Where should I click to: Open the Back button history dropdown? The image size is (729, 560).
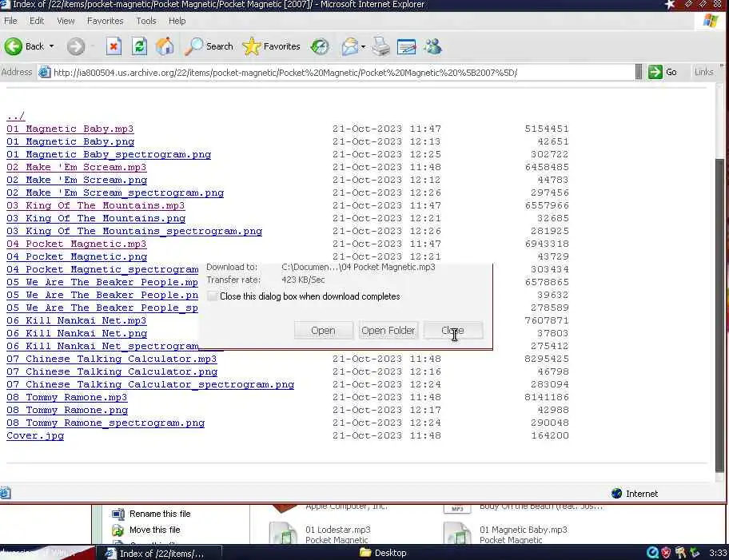coord(52,46)
